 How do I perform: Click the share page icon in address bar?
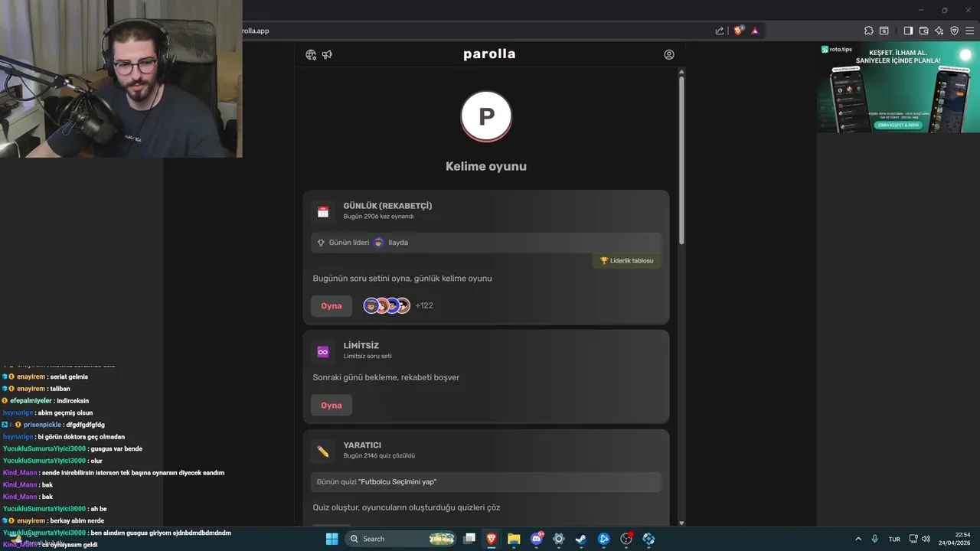pyautogui.click(x=720, y=31)
